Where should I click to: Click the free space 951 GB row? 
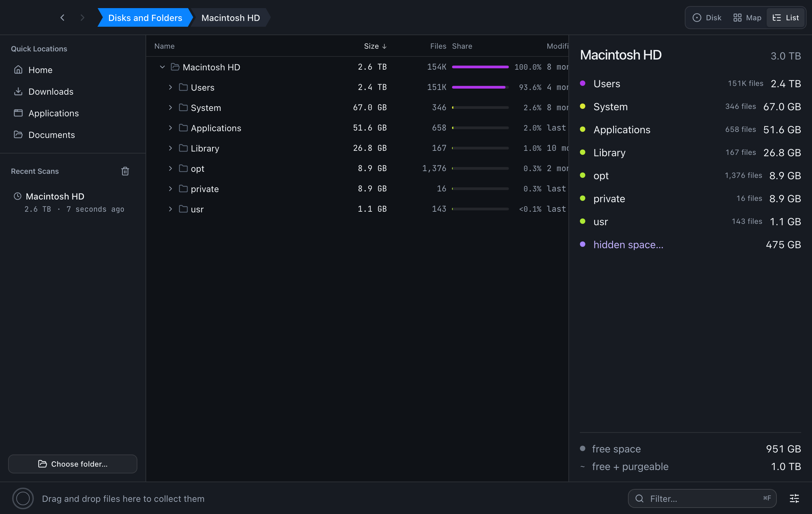point(690,449)
